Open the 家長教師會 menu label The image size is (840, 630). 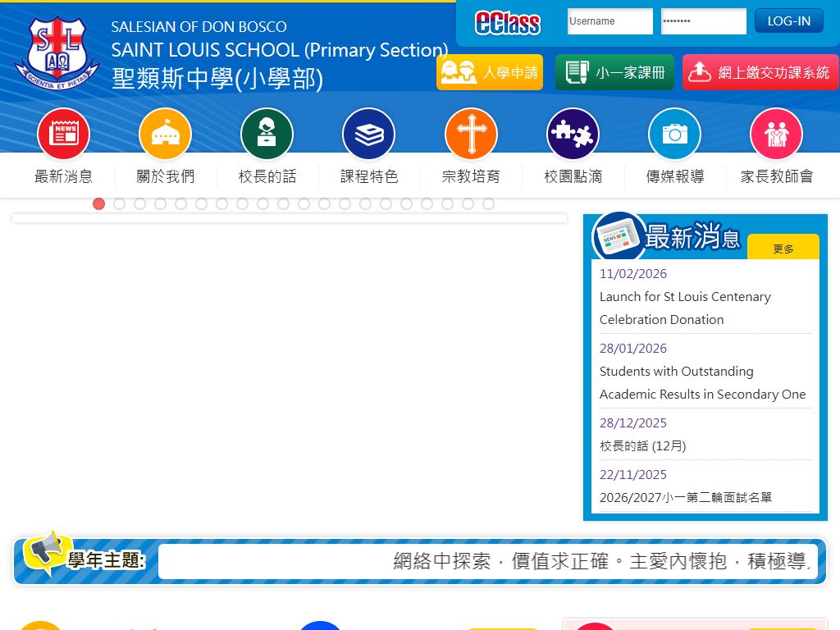click(x=776, y=176)
